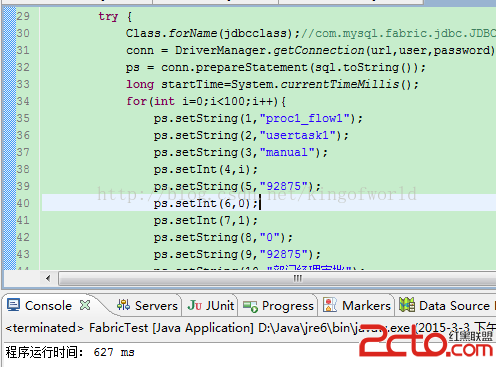
Task: Open the Servers tab
Action: coord(147,305)
